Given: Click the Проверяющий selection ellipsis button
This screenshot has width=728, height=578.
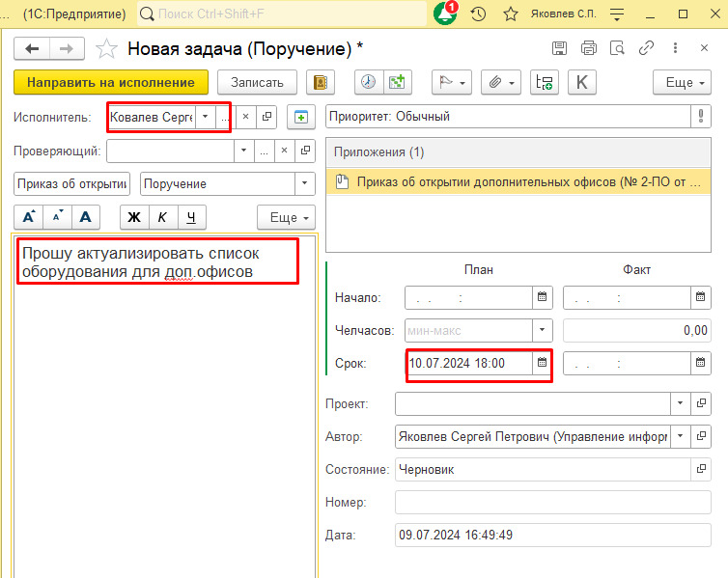Looking at the screenshot, I should point(265,151).
